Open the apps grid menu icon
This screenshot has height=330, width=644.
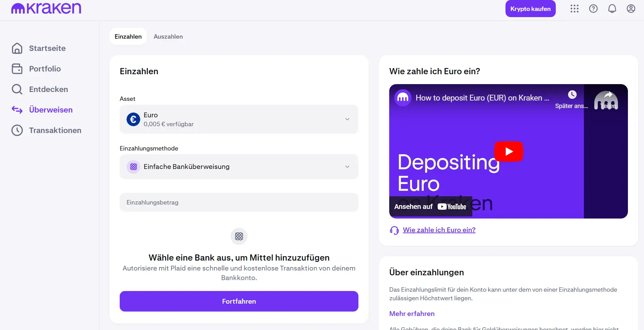point(575,9)
